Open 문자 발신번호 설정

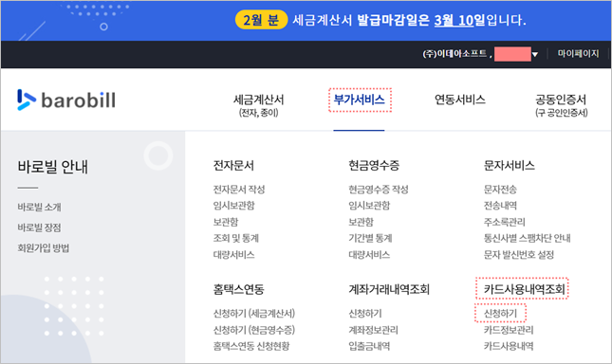[519, 255]
